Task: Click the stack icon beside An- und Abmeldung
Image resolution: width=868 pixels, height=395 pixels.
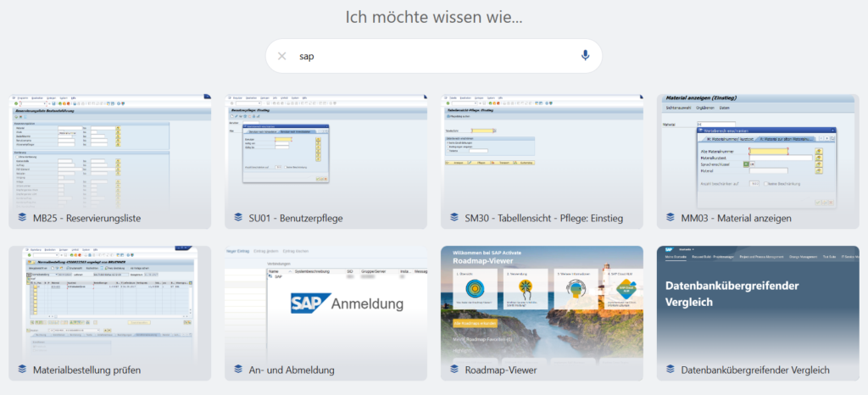Action: (238, 370)
